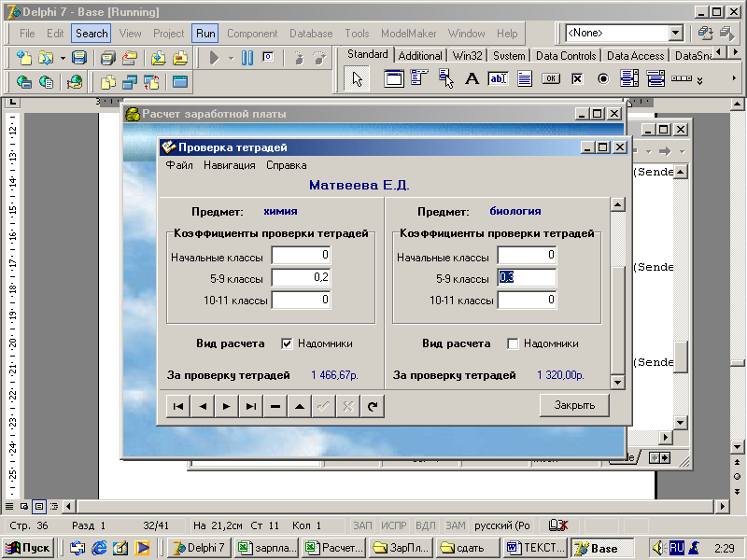747x560 pixels.
Task: Select the Label component (A) in palette
Action: pos(472,79)
